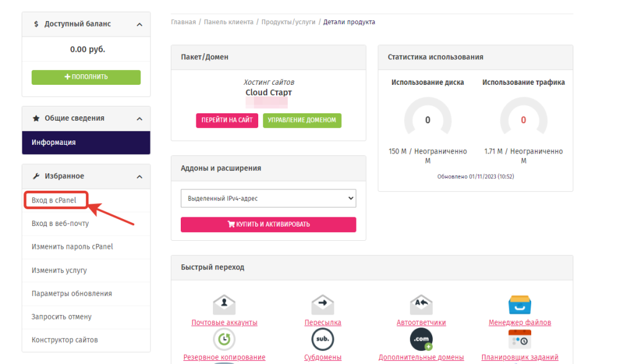Go to Панель клиента breadcrumb link
Viewport: 634px width, 364px height.
click(x=228, y=22)
